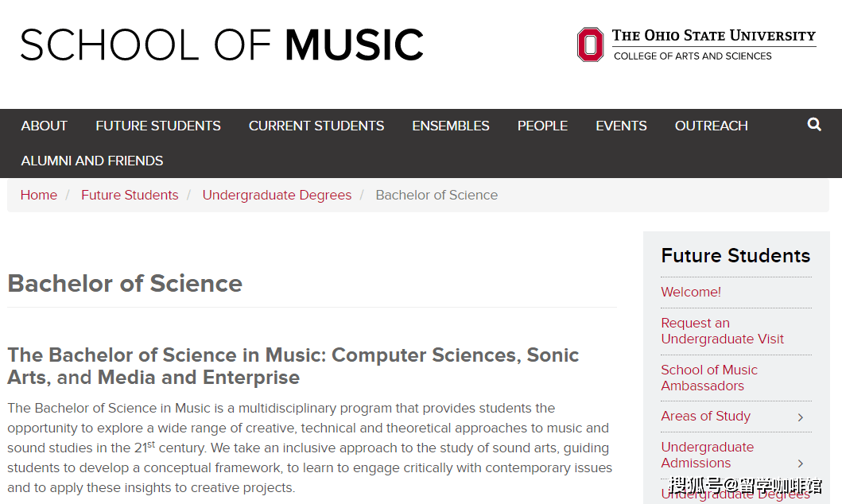Open the Welcome! sidebar link

point(691,292)
